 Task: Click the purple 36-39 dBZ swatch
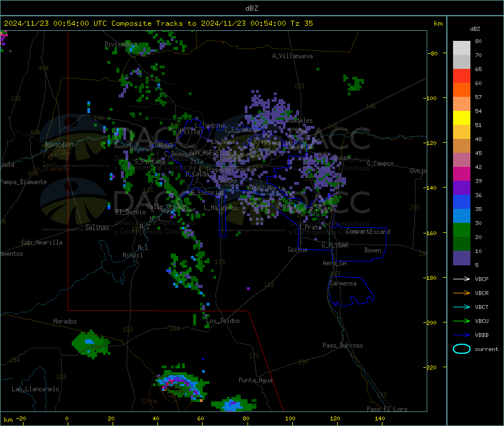pos(461,188)
